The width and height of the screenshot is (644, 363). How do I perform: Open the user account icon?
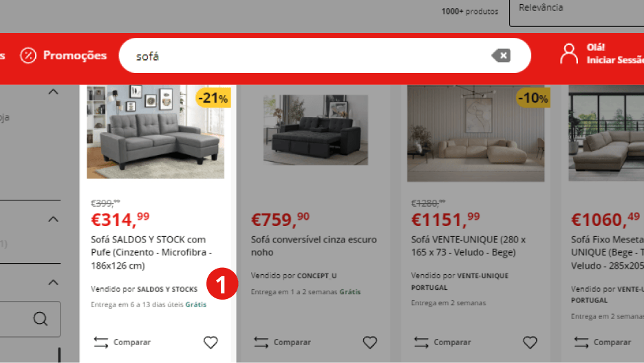click(x=569, y=54)
